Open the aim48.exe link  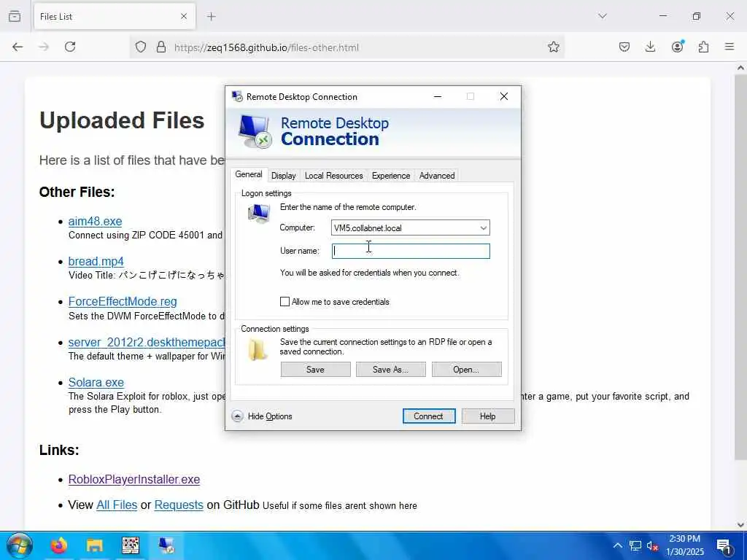[x=95, y=222]
